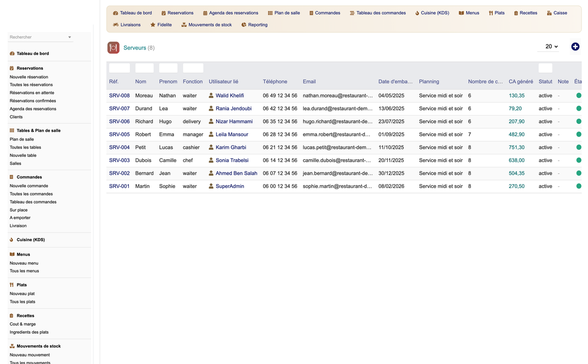
Task: Open the Tableau de bord tab in top bar
Action: (x=132, y=13)
